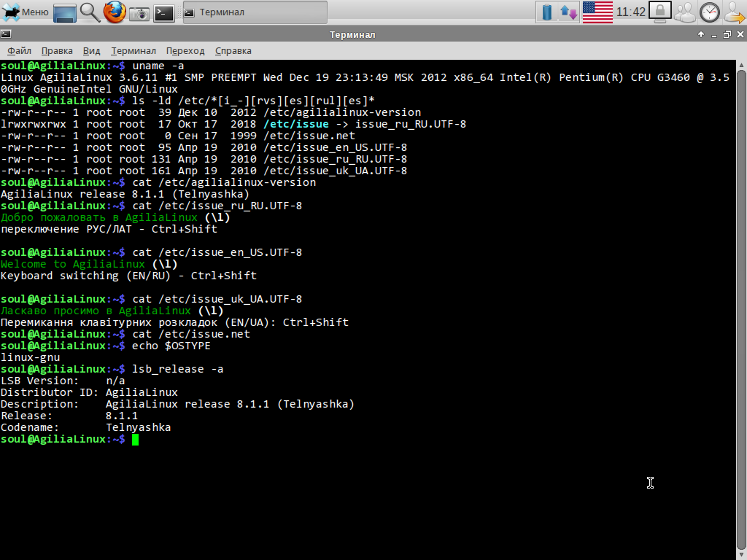Click the 'ls -ld /etc/*' command text

253,101
